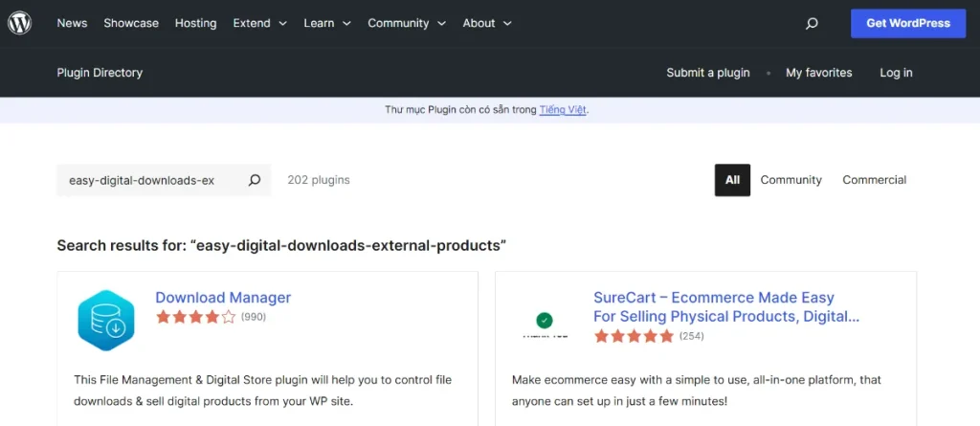Click Submit a plugin link

click(708, 73)
